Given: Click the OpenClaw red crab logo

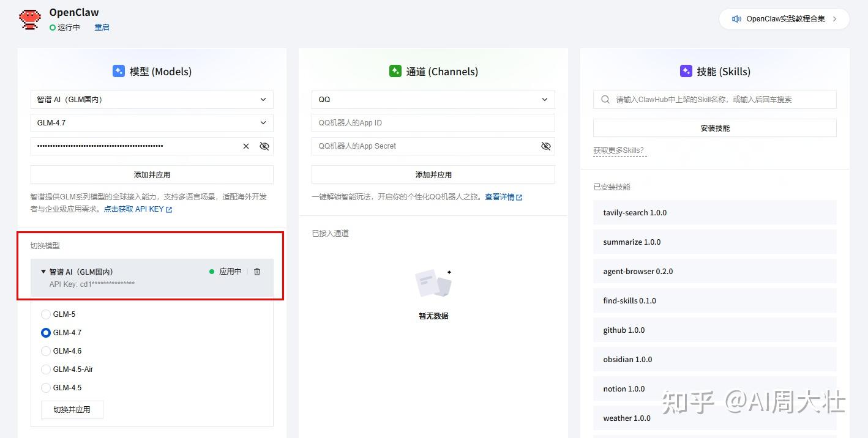Looking at the screenshot, I should (x=30, y=20).
